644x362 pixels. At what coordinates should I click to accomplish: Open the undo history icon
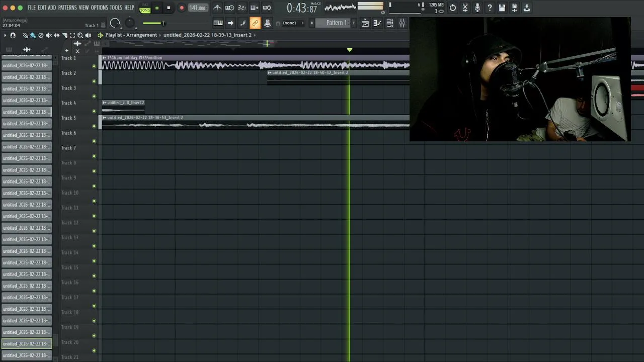click(x=452, y=8)
